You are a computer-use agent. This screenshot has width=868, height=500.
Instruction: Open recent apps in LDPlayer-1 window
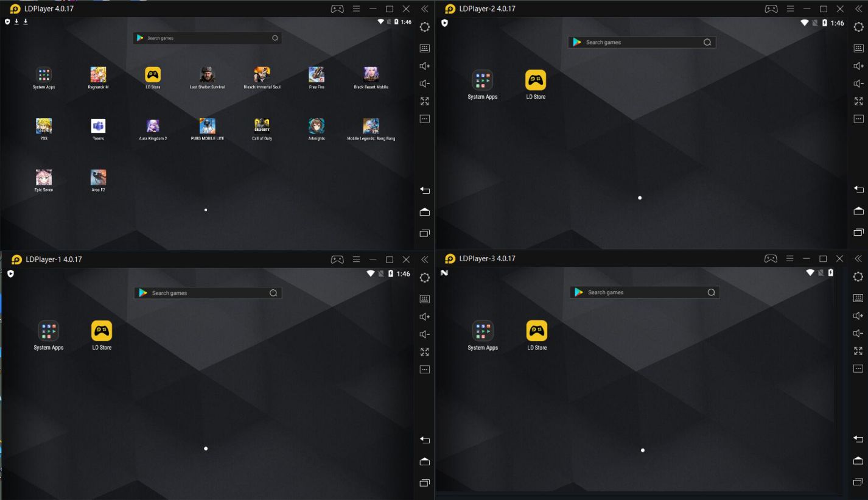425,483
